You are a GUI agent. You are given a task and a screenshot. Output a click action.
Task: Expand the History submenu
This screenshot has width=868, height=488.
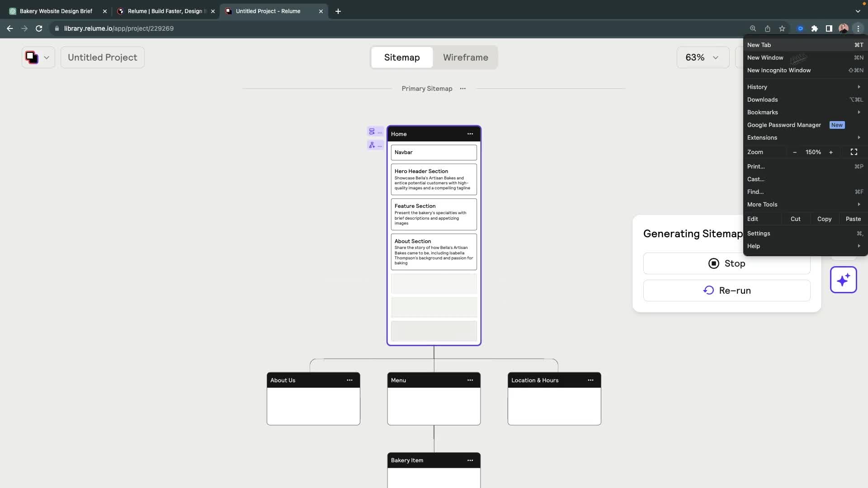805,87
